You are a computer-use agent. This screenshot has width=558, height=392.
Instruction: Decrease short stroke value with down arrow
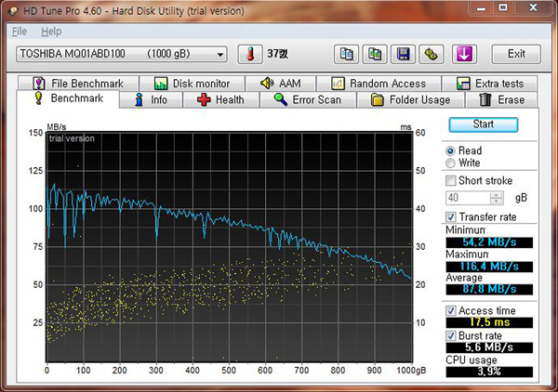(x=497, y=202)
